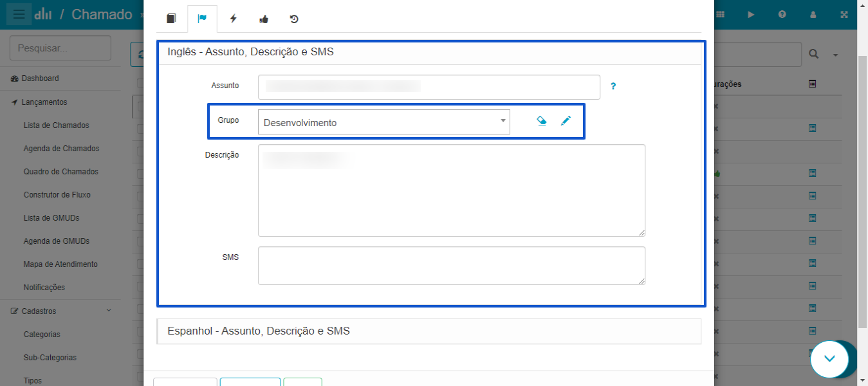Select the flag translations tab
Viewport: 868px width, 386px height.
point(202,19)
